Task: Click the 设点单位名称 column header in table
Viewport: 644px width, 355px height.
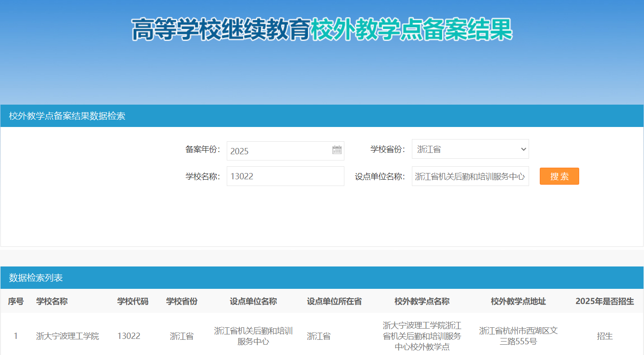Action: 253,301
